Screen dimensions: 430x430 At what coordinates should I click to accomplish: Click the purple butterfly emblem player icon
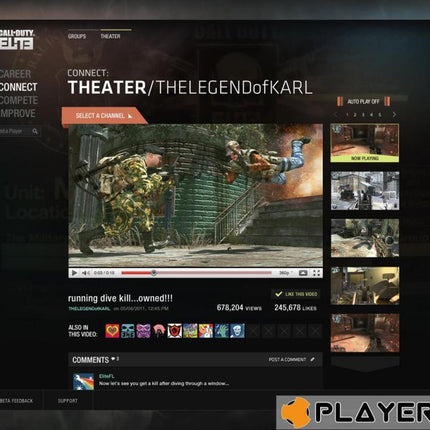point(144,331)
